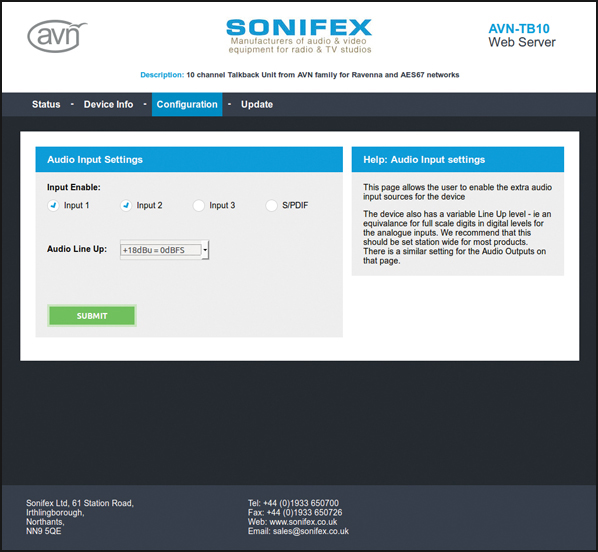Click the sales@sonifex.co.uk email link
The height and width of the screenshot is (552, 598).
(x=311, y=531)
